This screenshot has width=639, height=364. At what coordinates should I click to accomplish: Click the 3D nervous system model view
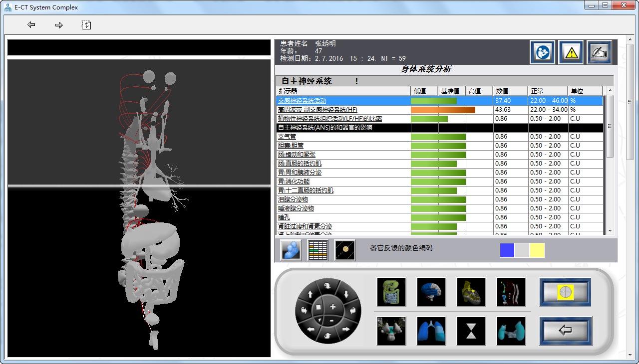(139, 208)
